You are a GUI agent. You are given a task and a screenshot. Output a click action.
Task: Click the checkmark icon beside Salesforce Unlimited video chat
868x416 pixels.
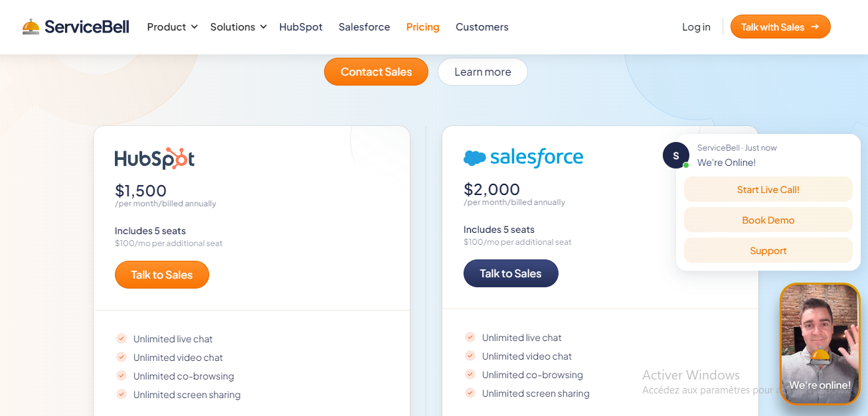[470, 356]
